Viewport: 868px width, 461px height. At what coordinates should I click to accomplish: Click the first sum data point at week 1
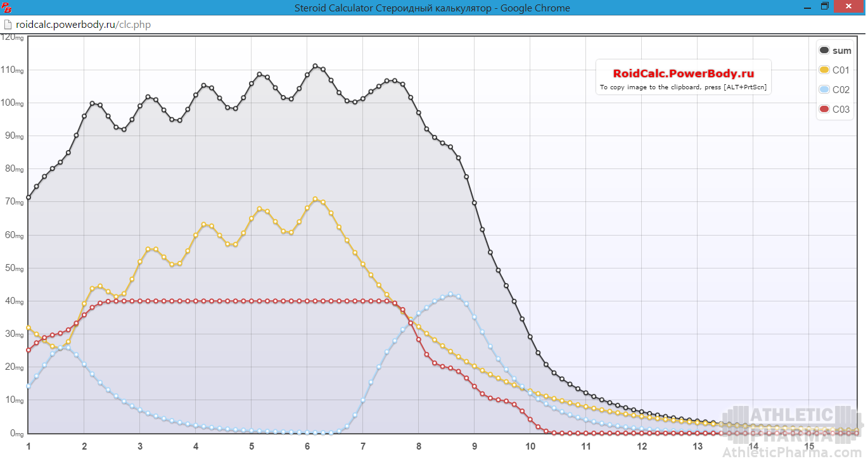pos(29,198)
